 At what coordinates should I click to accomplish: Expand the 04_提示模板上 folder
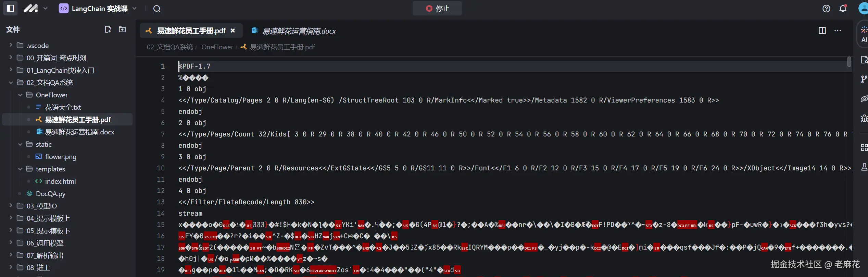click(x=11, y=218)
